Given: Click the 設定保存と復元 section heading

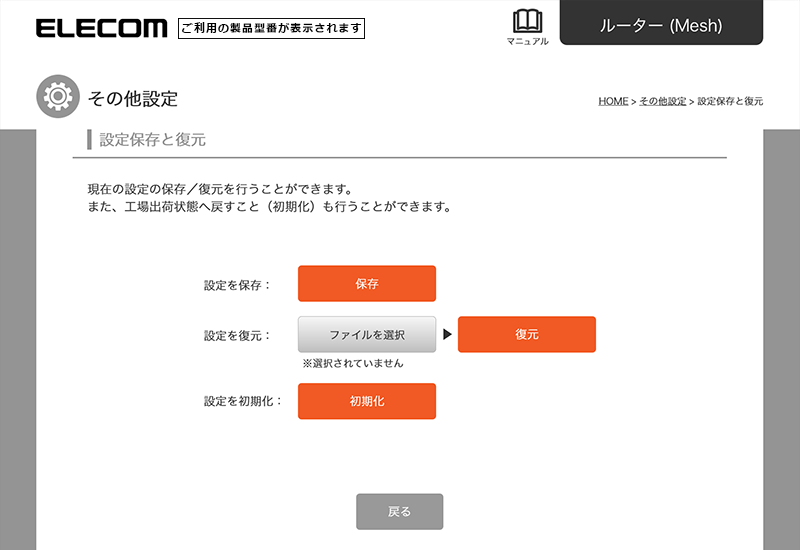Looking at the screenshot, I should pos(153,140).
